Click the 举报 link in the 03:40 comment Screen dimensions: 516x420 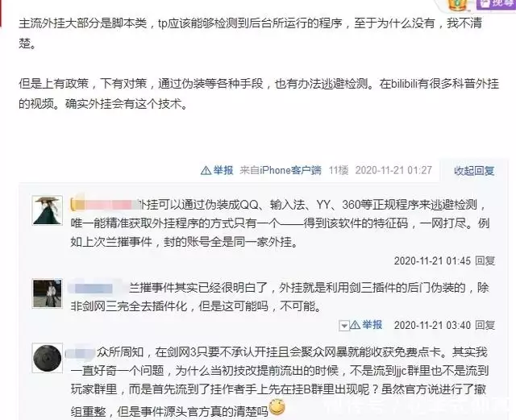click(372, 325)
